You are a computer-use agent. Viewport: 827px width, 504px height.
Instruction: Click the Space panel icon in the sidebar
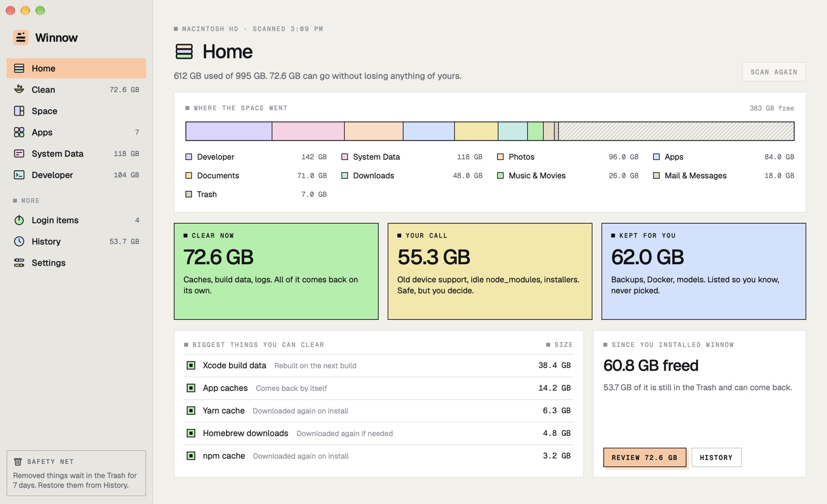(x=19, y=111)
